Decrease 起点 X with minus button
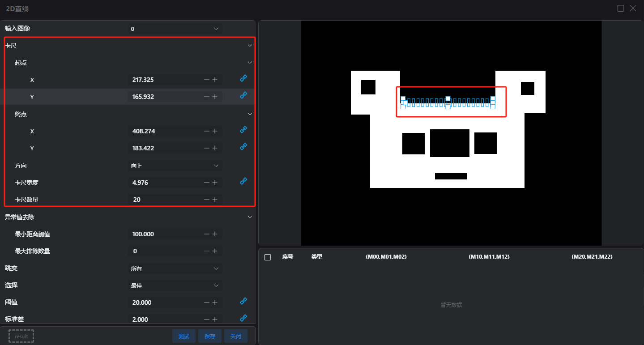 pos(206,80)
